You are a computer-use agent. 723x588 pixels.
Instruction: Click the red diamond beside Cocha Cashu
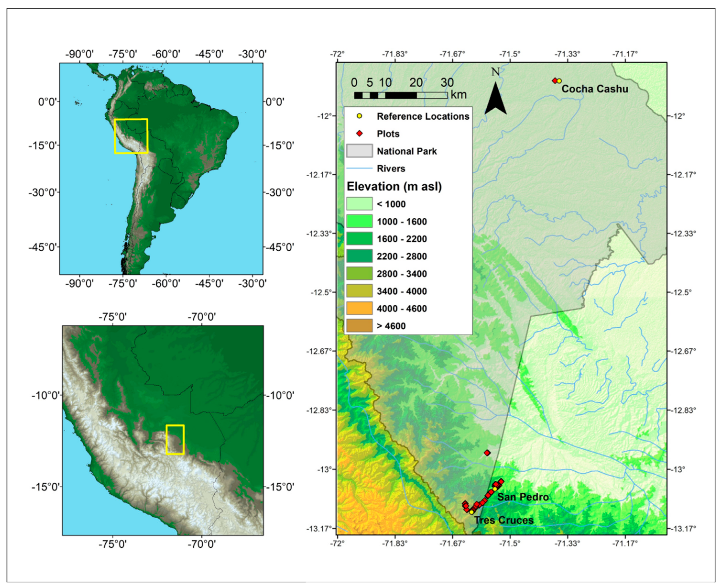[555, 80]
